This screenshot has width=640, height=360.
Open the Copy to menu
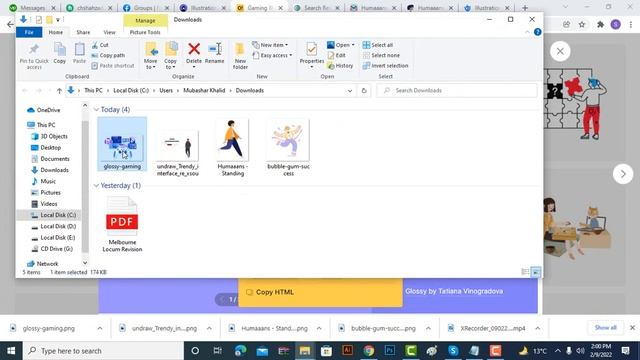pos(171,56)
